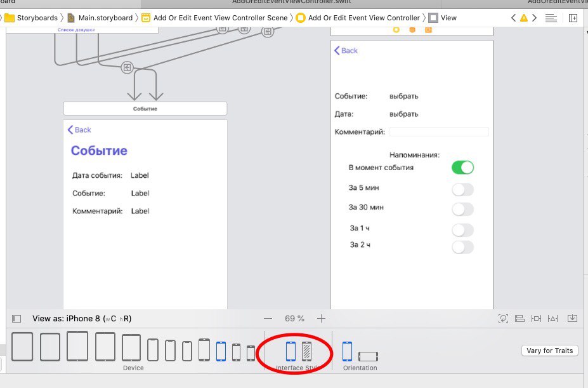The width and height of the screenshot is (588, 388).
Task: Click the 69 % zoom level value
Action: pyautogui.click(x=294, y=319)
